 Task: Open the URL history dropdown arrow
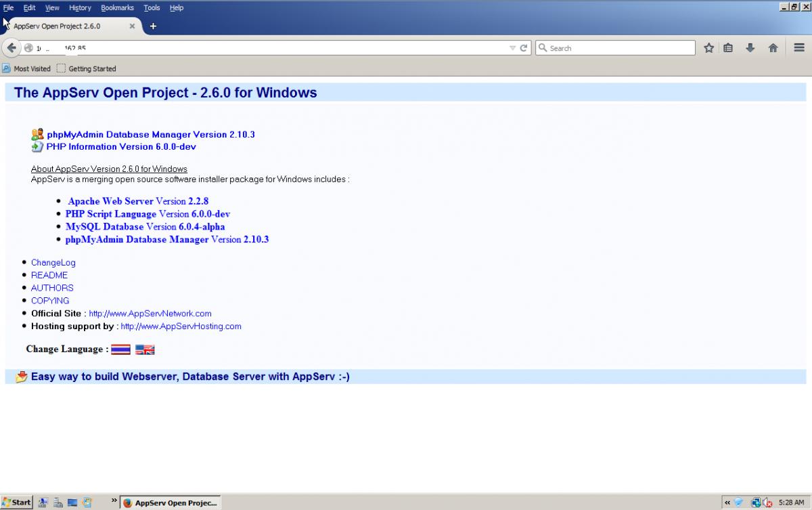click(x=513, y=48)
